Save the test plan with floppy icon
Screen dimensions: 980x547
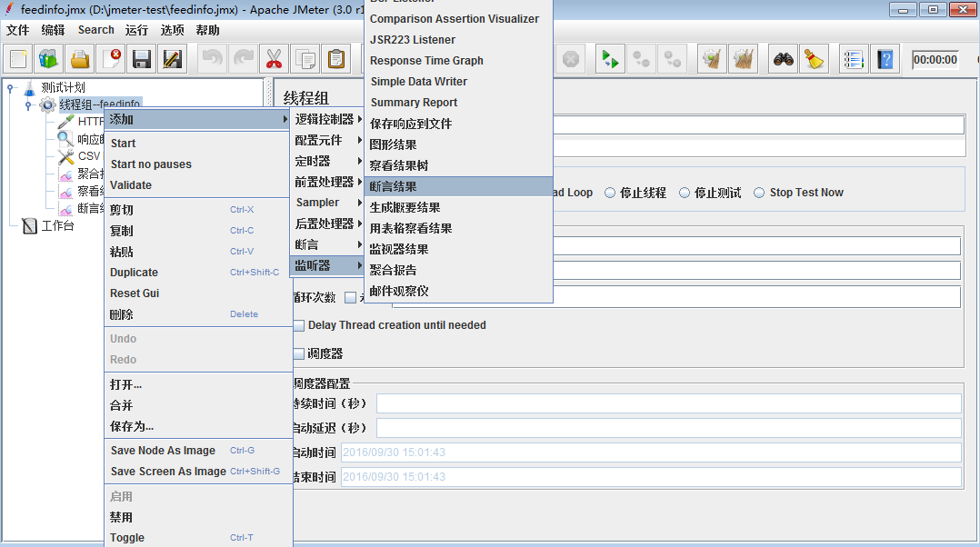click(142, 60)
